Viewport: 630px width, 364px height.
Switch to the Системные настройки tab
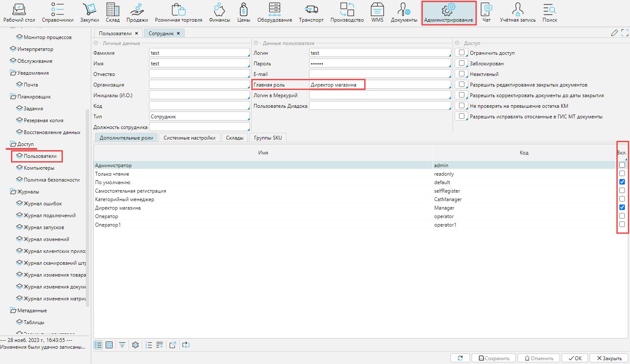189,138
